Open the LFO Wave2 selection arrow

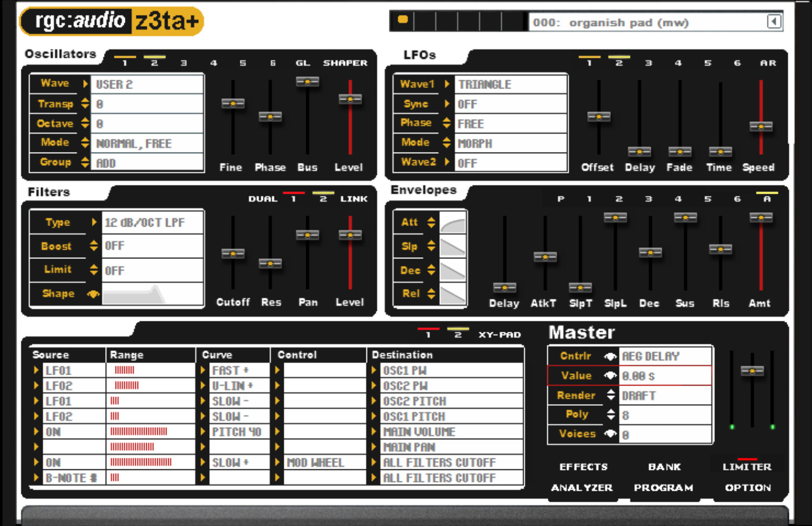[x=447, y=162]
